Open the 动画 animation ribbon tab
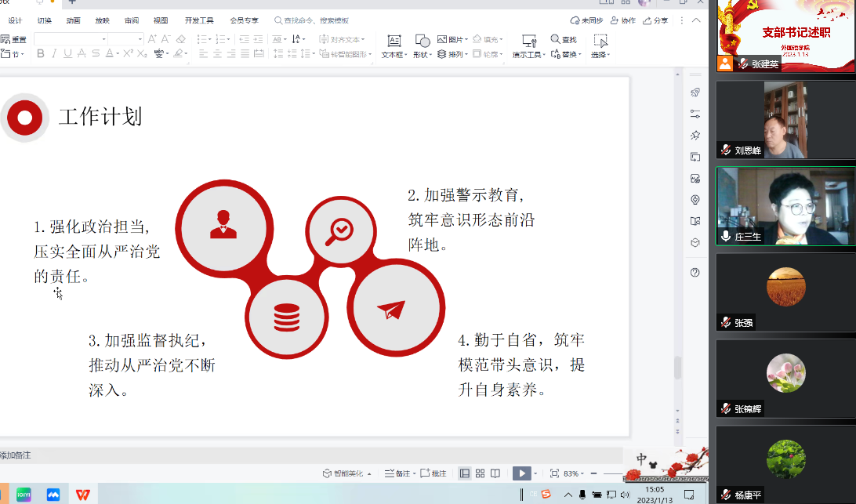Screen dimensions: 856x504 click(x=73, y=20)
